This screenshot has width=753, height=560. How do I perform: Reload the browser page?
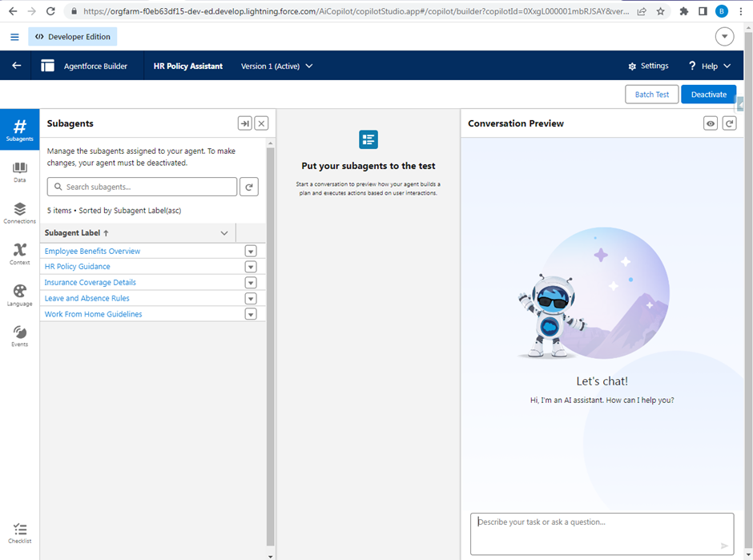click(50, 11)
